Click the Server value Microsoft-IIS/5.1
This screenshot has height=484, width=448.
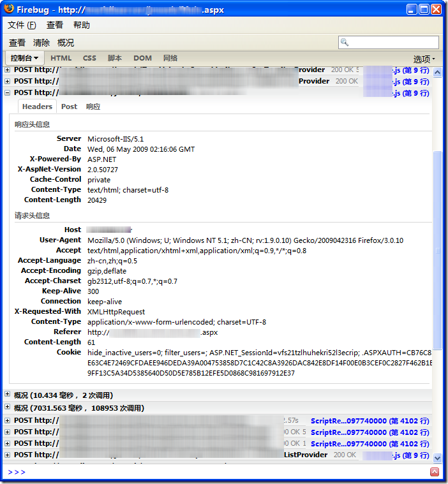coord(116,139)
